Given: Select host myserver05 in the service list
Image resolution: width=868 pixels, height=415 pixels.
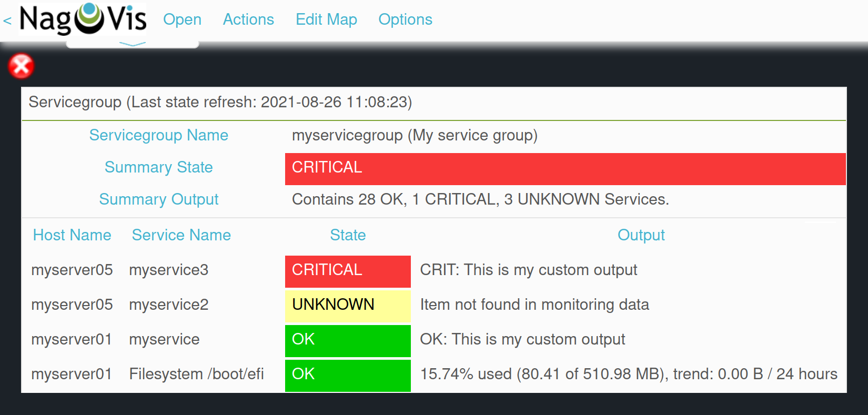Looking at the screenshot, I should 72,270.
